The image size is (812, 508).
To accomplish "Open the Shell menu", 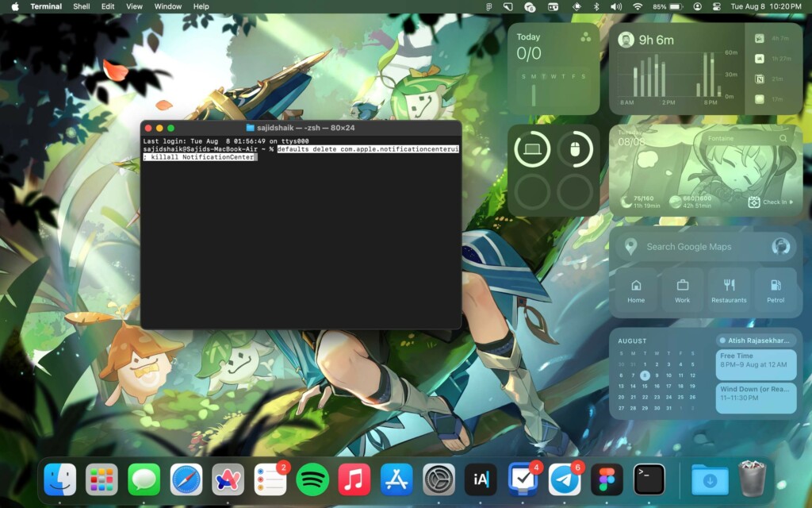I will [81, 6].
